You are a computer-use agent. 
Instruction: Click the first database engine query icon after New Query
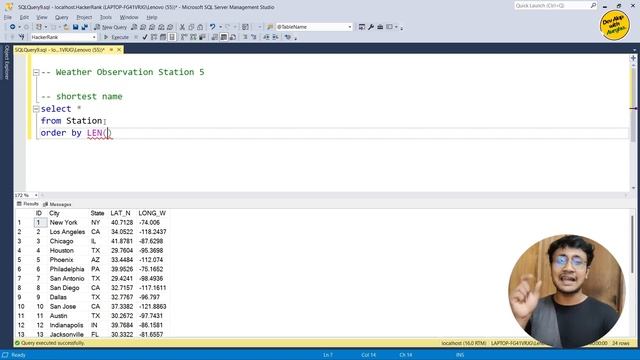pyautogui.click(x=134, y=27)
